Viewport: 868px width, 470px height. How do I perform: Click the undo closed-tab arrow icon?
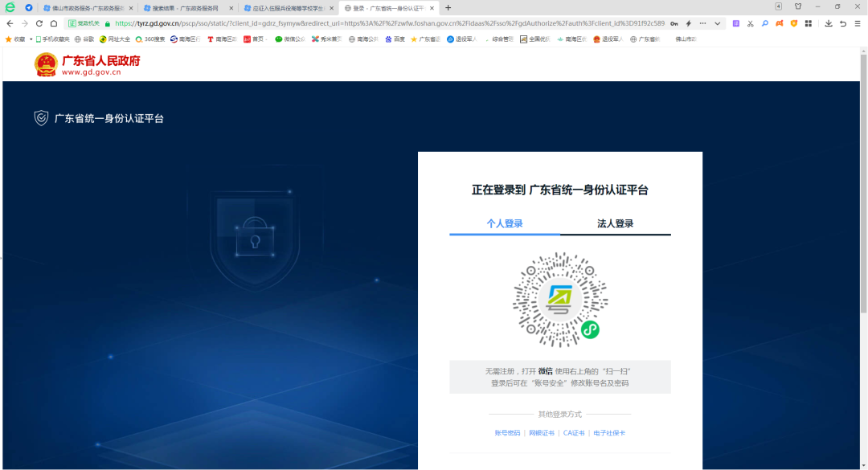pos(842,23)
